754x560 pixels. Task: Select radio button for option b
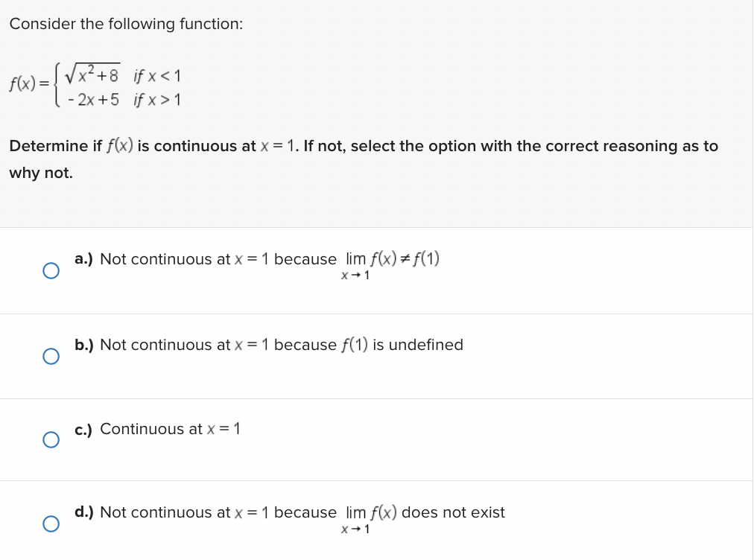click(x=51, y=356)
